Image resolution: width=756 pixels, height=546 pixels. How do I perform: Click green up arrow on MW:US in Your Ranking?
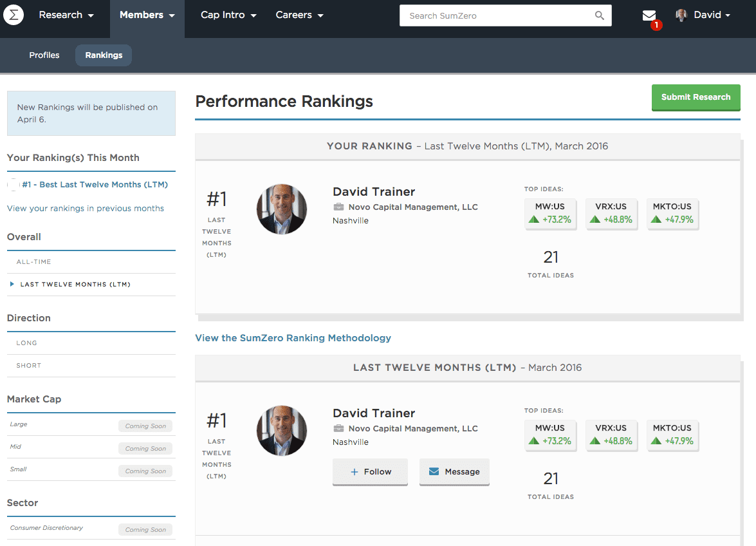click(x=534, y=220)
